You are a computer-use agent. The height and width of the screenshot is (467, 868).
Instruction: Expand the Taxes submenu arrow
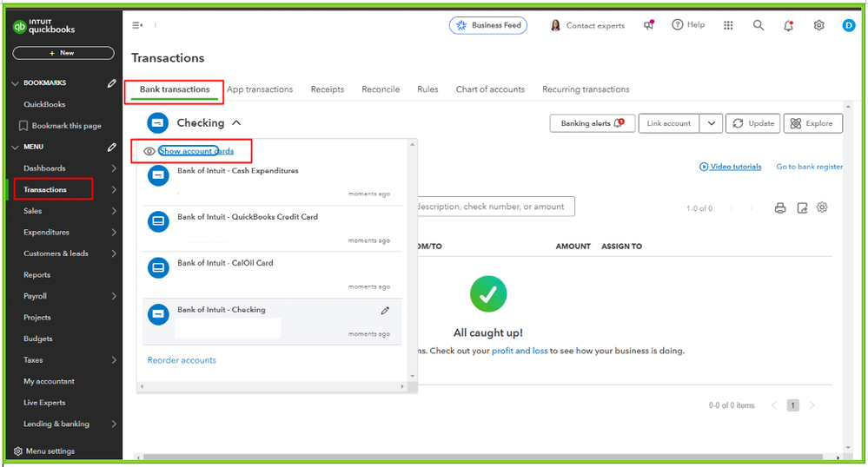[x=114, y=359]
